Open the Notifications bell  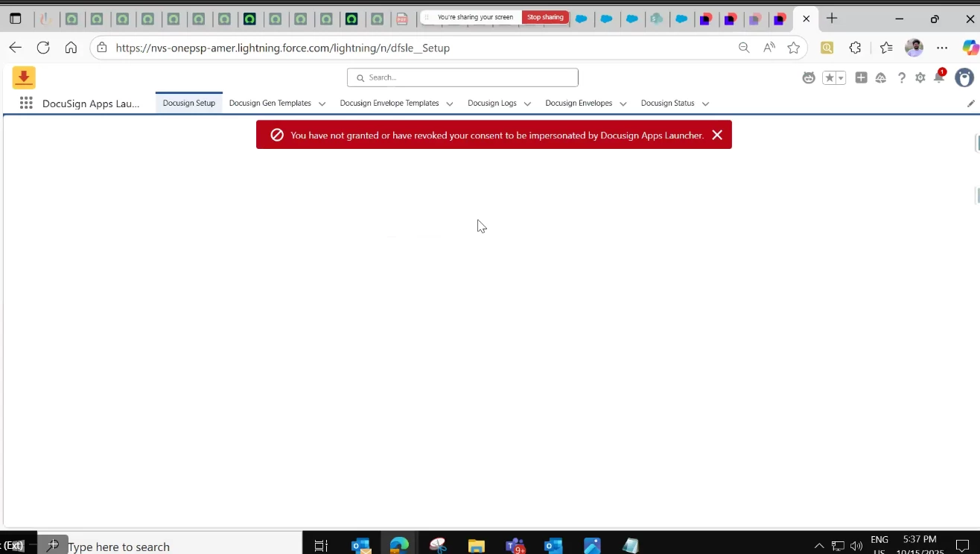939,77
